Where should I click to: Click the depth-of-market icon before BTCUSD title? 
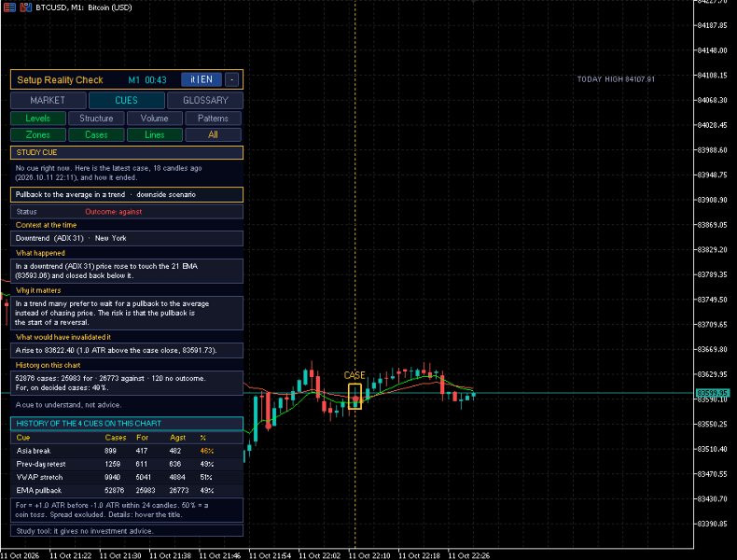coord(26,7)
